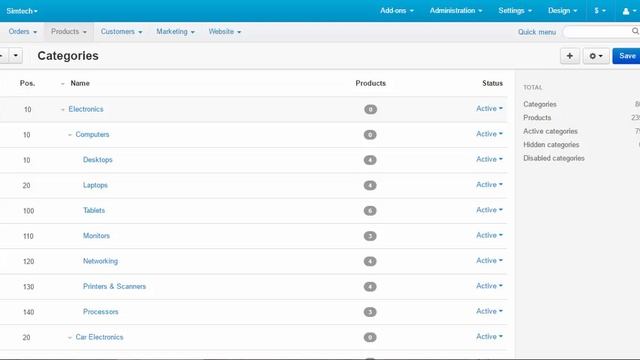Click the product count badge for Tablets
The height and width of the screenshot is (360, 640).
click(370, 211)
